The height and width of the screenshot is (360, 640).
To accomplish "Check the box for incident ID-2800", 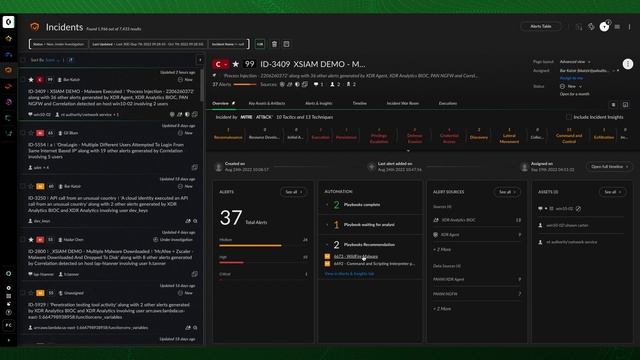I will [23, 240].
